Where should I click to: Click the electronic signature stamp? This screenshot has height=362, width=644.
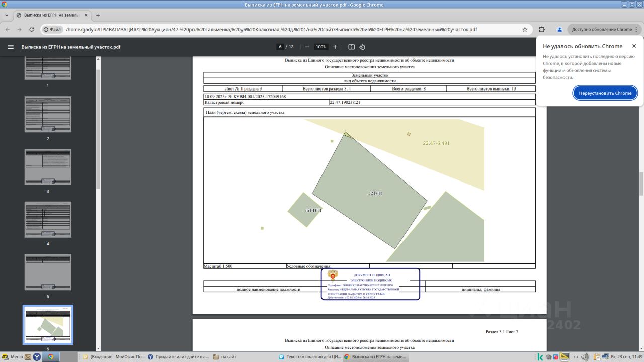(370, 284)
